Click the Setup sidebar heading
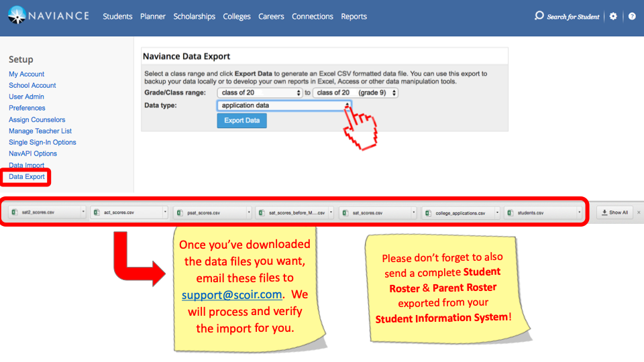This screenshot has height=362, width=644. (x=21, y=60)
